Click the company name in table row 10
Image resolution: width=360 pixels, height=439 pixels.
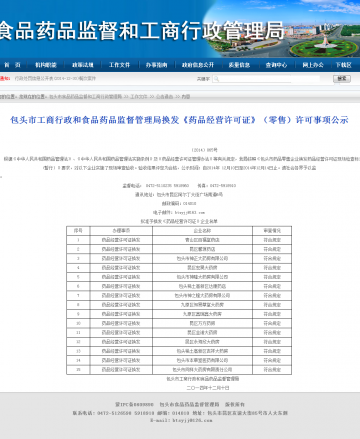click(x=202, y=323)
